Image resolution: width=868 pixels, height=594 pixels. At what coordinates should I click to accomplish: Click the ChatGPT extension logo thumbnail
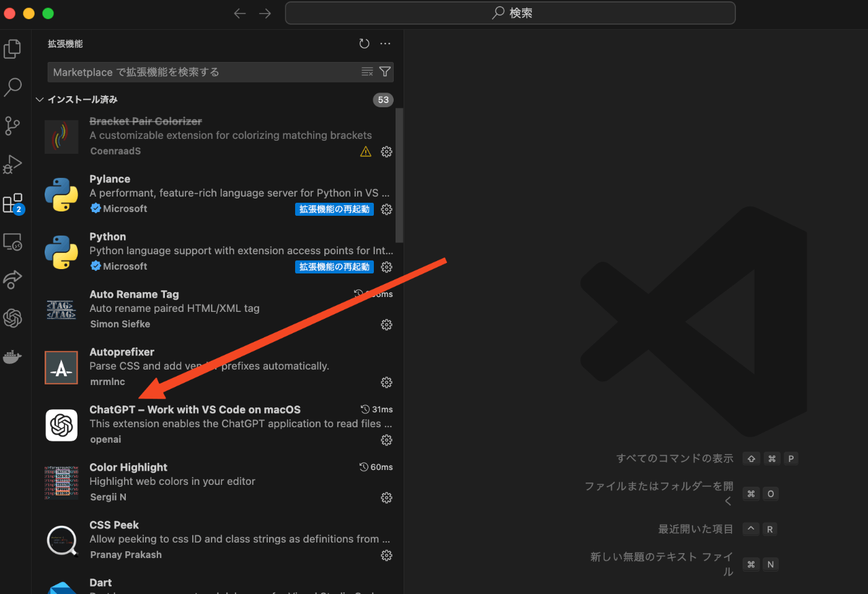(61, 425)
